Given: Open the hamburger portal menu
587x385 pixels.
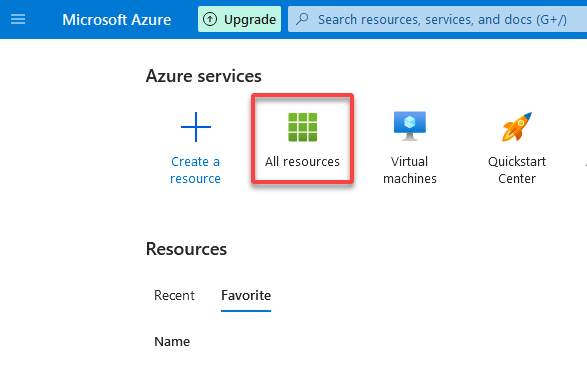Looking at the screenshot, I should coord(18,19).
